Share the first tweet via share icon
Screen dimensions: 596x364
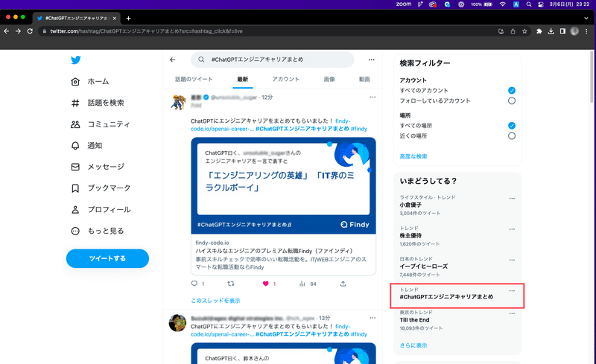[343, 284]
